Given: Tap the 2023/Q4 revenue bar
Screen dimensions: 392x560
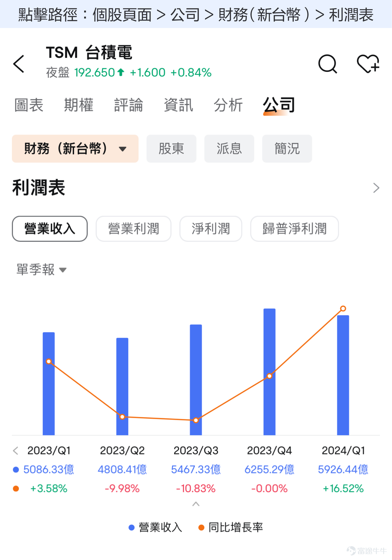Looking at the screenshot, I should [x=269, y=372].
